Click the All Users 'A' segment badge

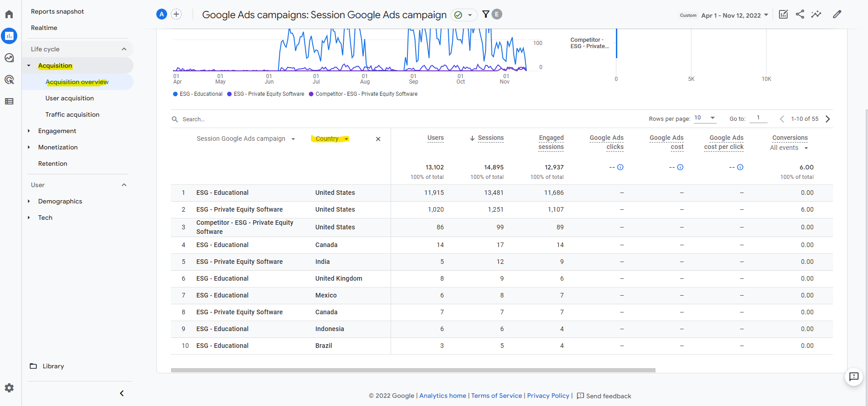pyautogui.click(x=162, y=15)
